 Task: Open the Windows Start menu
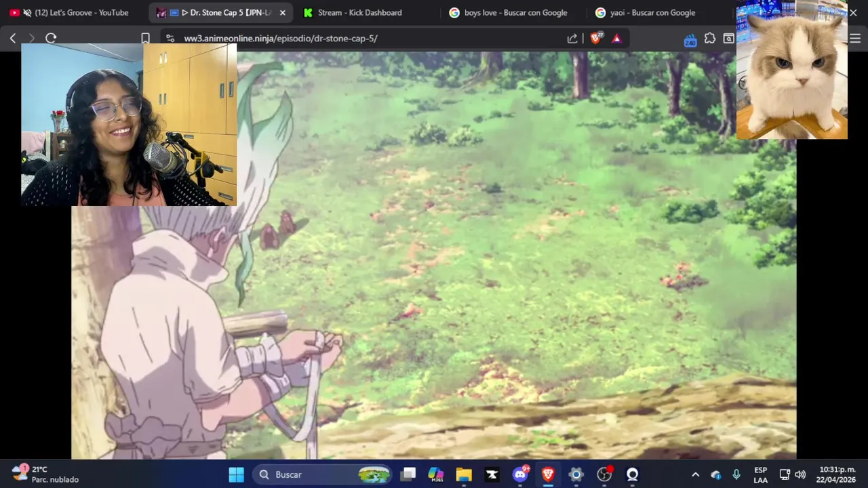pyautogui.click(x=236, y=474)
